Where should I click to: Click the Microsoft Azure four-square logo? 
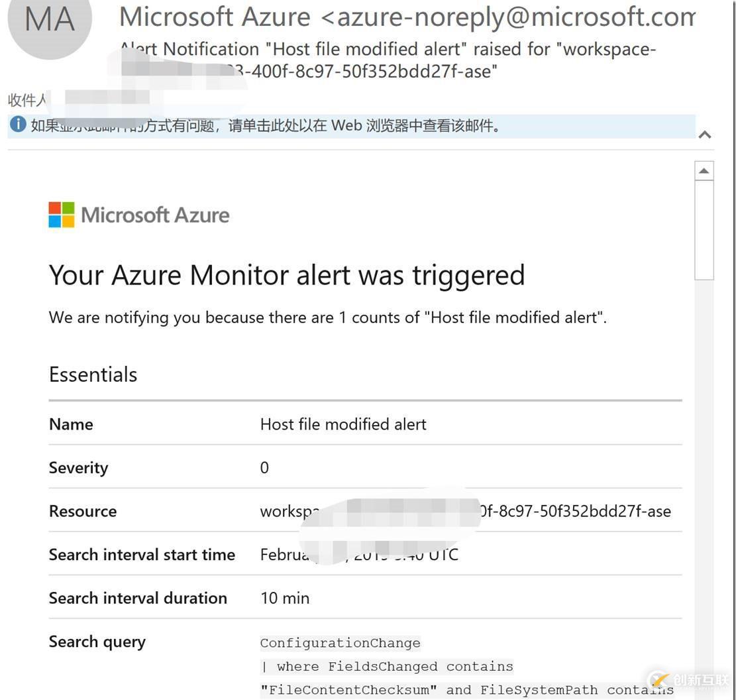(60, 214)
